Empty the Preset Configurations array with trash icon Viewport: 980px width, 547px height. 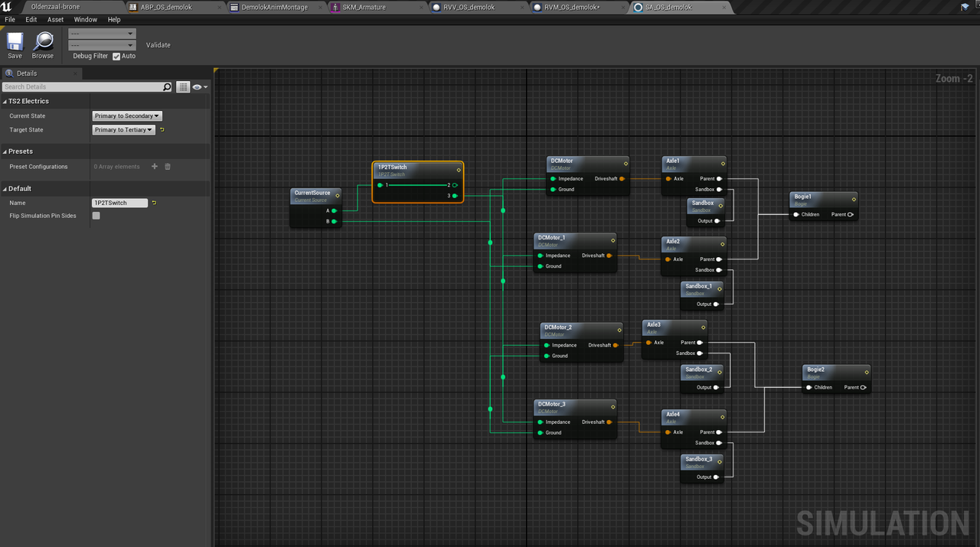point(168,167)
